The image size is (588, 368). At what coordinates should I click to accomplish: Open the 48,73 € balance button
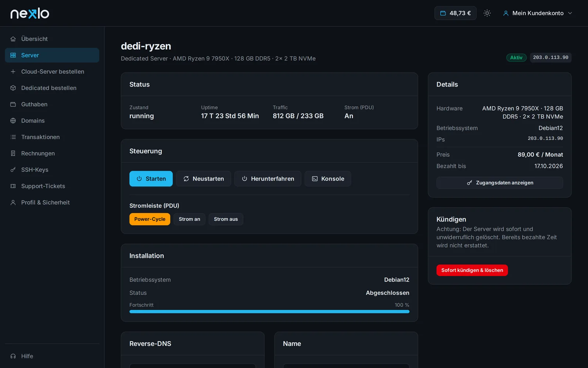[x=455, y=13]
